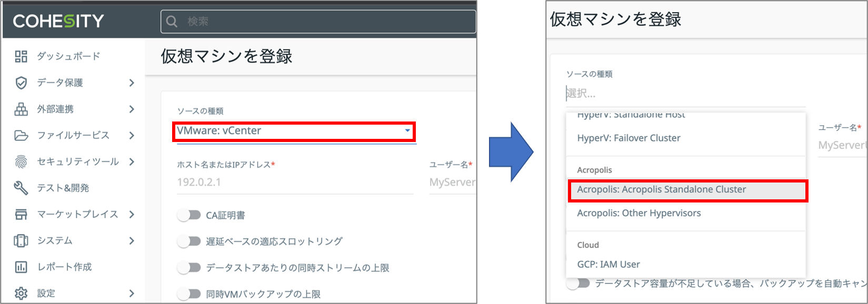Viewport: 868px width, 304px height.
Task: Toggle the データストア容量が不足 auto-cancel switch
Action: click(x=578, y=283)
